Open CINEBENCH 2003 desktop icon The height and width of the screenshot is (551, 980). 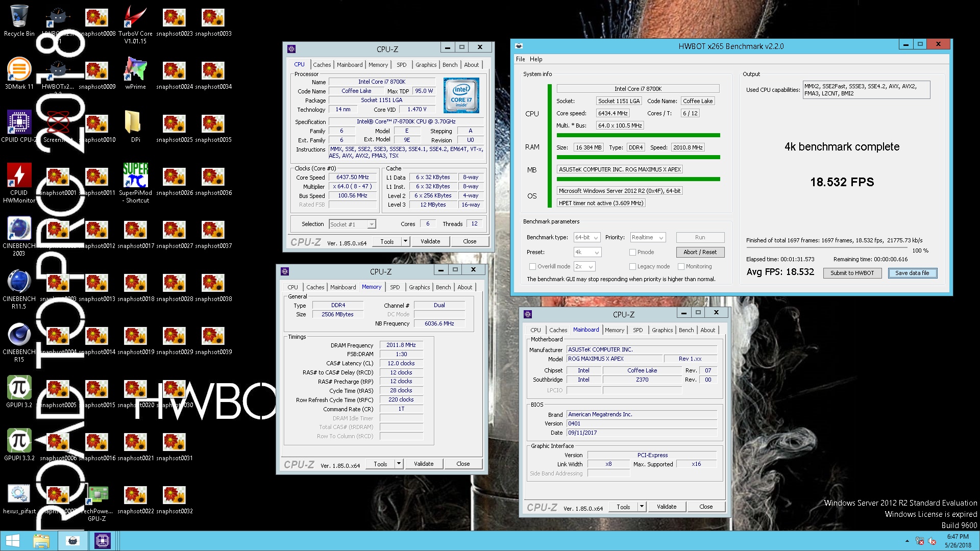pos(19,236)
